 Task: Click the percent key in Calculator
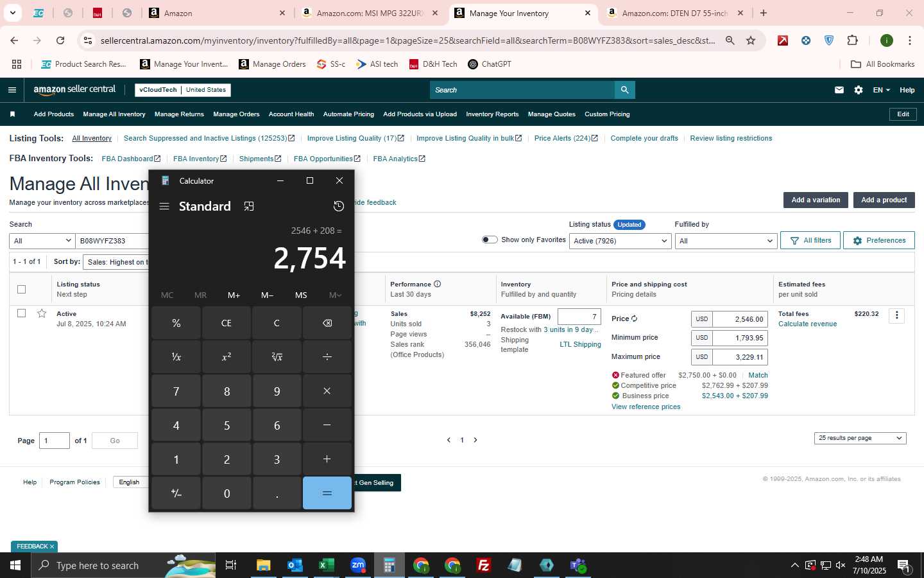point(176,323)
